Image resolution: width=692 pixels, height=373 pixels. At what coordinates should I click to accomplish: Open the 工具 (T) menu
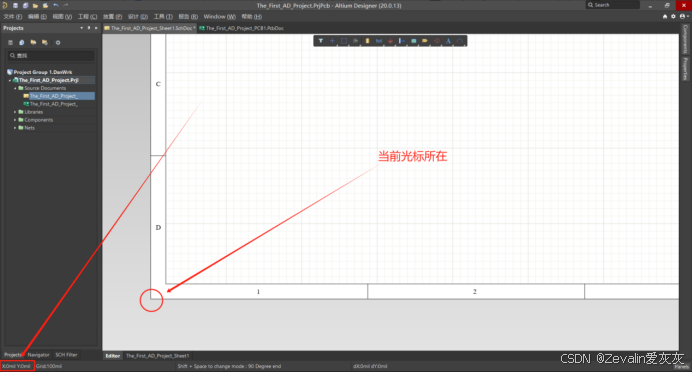click(163, 16)
